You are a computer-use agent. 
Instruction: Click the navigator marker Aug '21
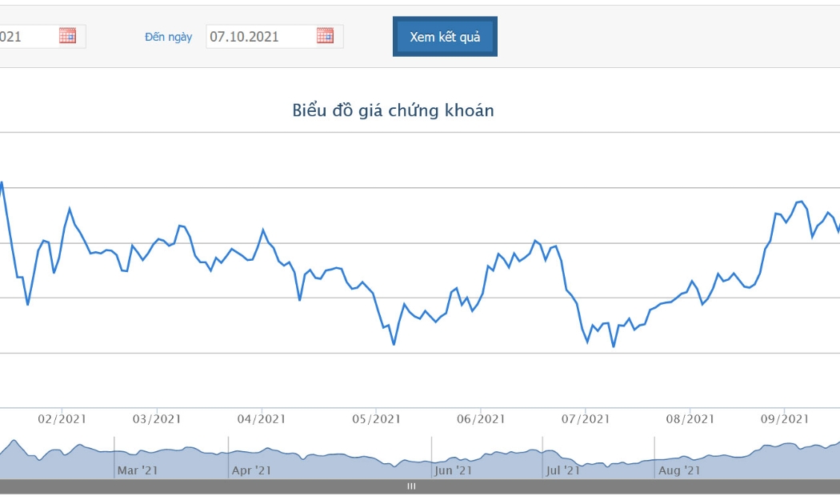click(678, 470)
